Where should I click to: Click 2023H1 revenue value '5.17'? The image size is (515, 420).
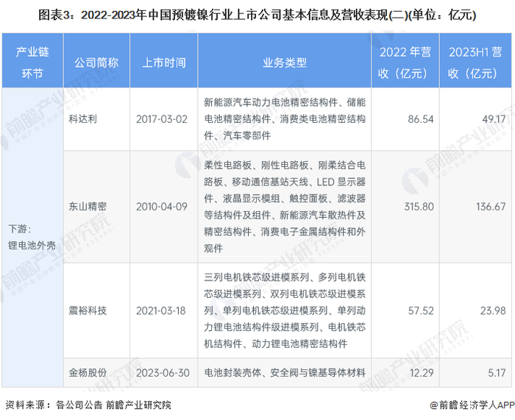[497, 373]
